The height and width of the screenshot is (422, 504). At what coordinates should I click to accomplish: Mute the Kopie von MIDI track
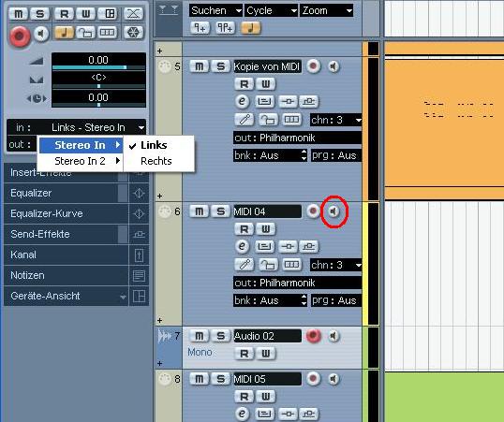(200, 66)
